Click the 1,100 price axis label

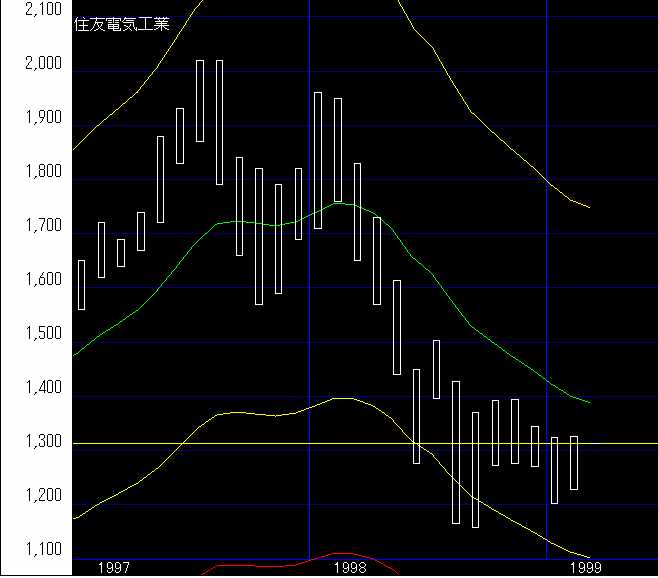pyautogui.click(x=41, y=550)
